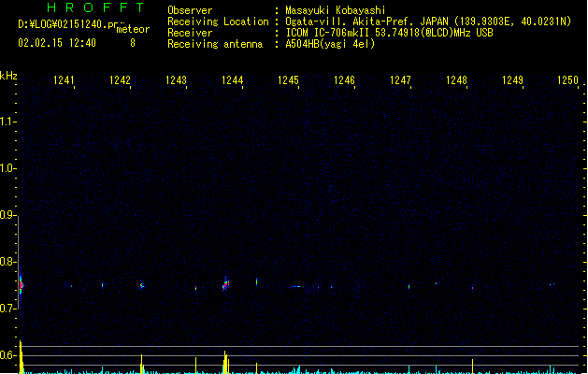Screen dimensions: 588x374
Task: Click the 0.7 kHz frequency label
Action: (7, 309)
